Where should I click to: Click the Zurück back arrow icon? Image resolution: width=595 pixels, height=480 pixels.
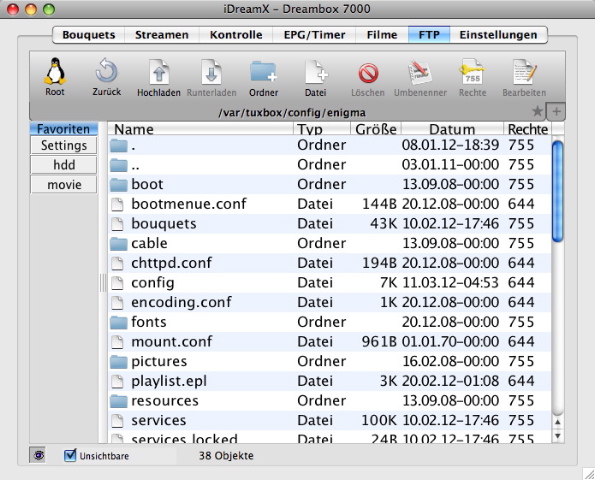click(106, 71)
